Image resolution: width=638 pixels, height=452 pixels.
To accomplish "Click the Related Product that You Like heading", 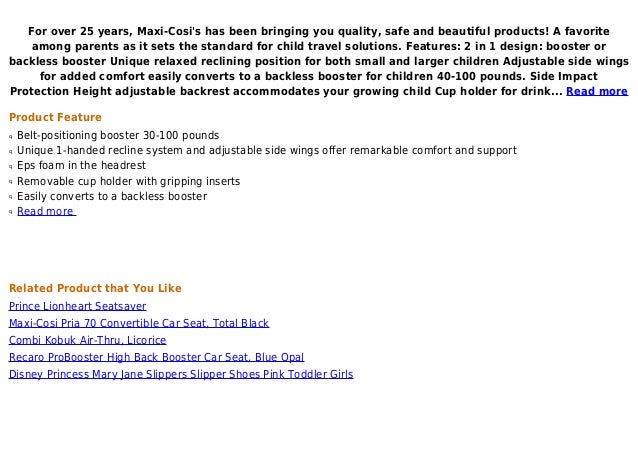I will [95, 288].
